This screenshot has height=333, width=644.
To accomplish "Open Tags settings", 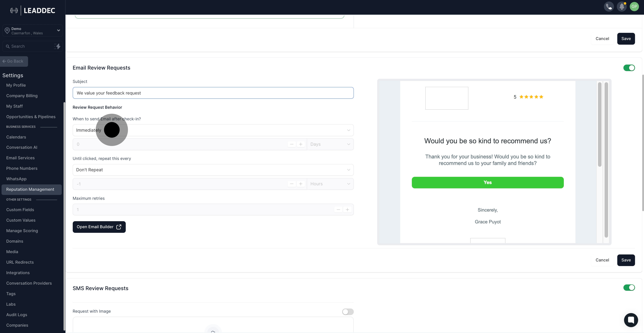I will click(11, 294).
